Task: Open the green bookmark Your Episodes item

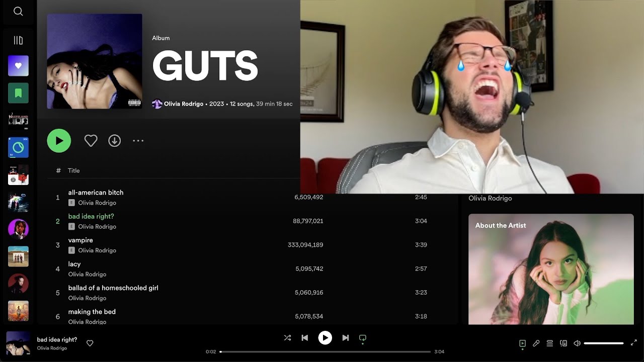Action: 18,93
